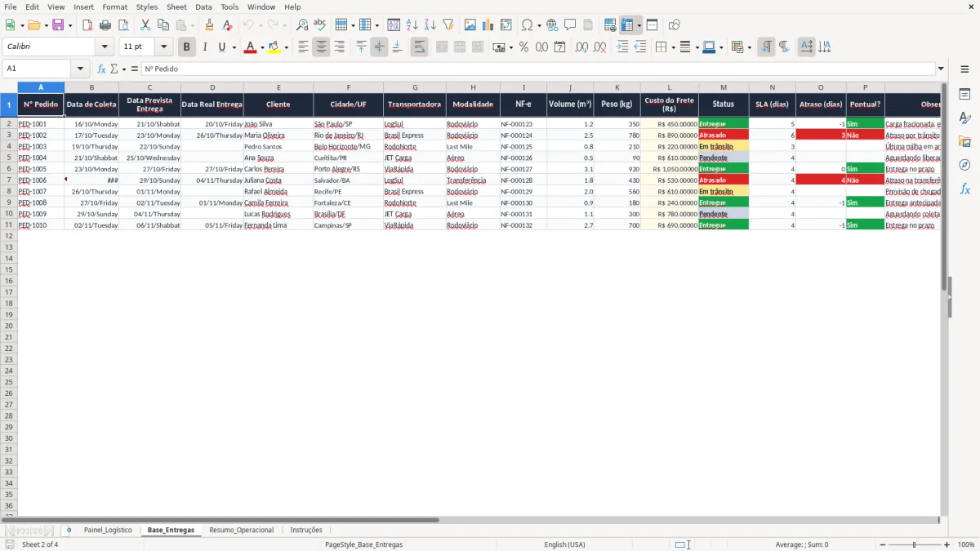Open the File menu
980x551 pixels.
click(11, 7)
